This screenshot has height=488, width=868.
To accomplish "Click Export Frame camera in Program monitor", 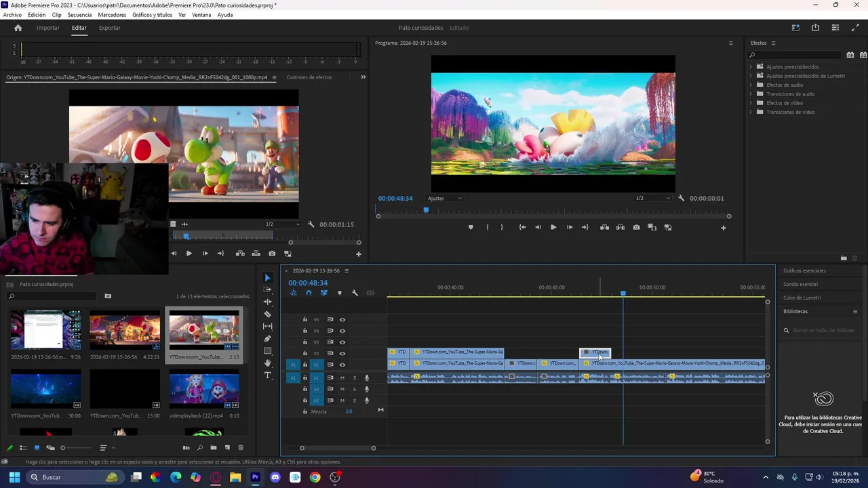I will click(636, 228).
